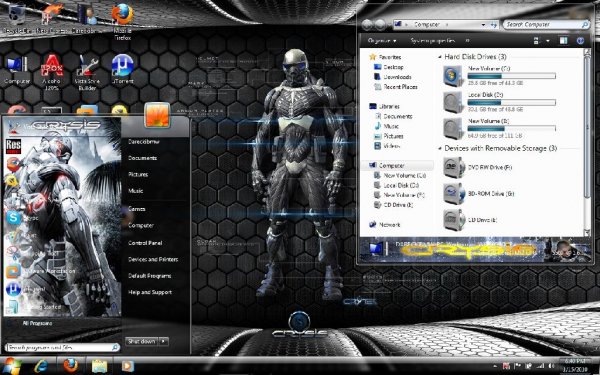The image size is (600, 375).
Task: Open Getting Started from the Start menu list
Action: pos(34,307)
